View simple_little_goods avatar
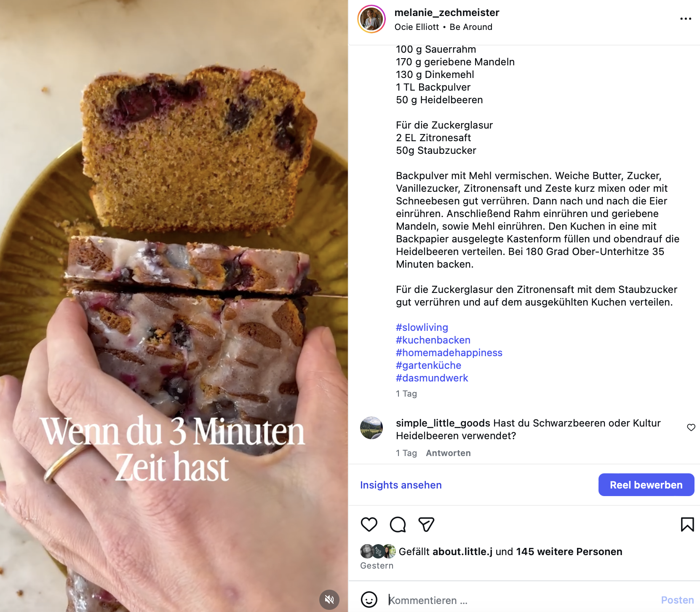Screen dimensions: 700x612 pos(371,428)
